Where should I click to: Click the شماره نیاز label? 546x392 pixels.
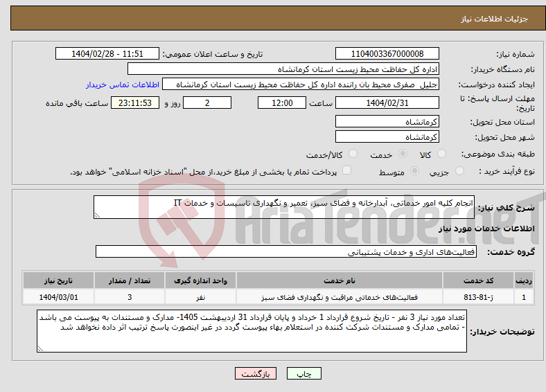coord(516,54)
